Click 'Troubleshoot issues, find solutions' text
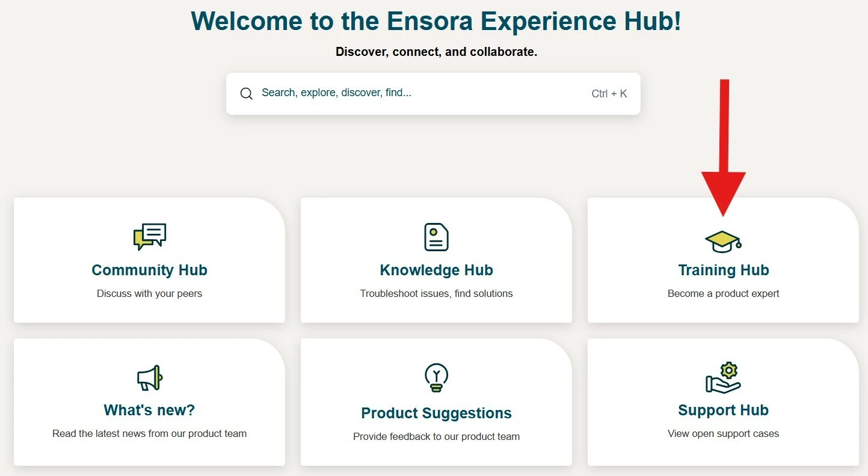Viewport: 868px width, 476px height. click(x=436, y=294)
